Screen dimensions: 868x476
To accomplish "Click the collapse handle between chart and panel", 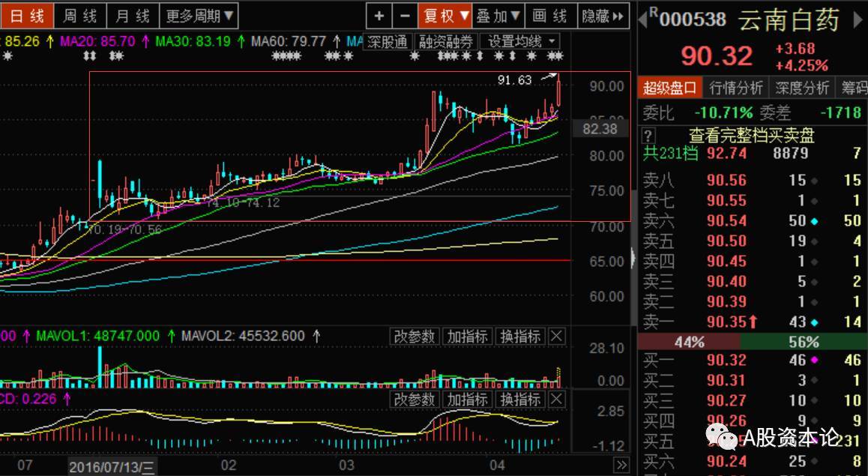I will pyautogui.click(x=634, y=258).
